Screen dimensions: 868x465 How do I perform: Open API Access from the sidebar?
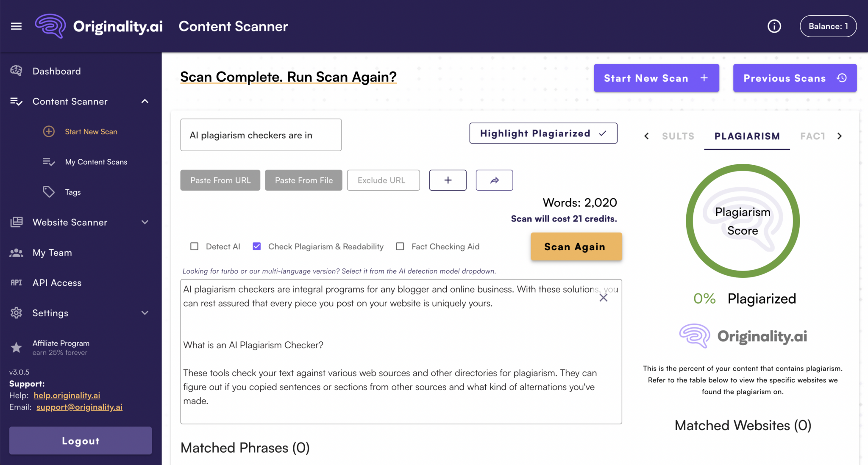[x=57, y=282]
